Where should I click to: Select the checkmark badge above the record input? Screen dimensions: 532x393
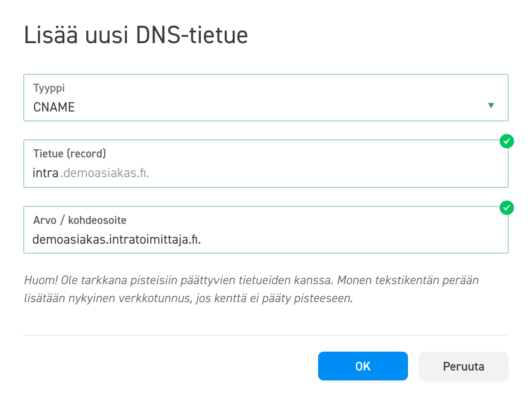tap(506, 141)
